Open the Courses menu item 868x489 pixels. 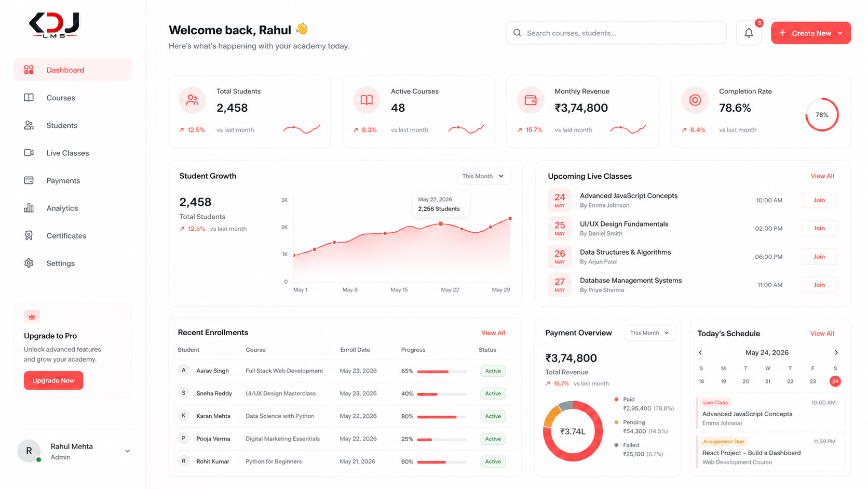pos(73,98)
